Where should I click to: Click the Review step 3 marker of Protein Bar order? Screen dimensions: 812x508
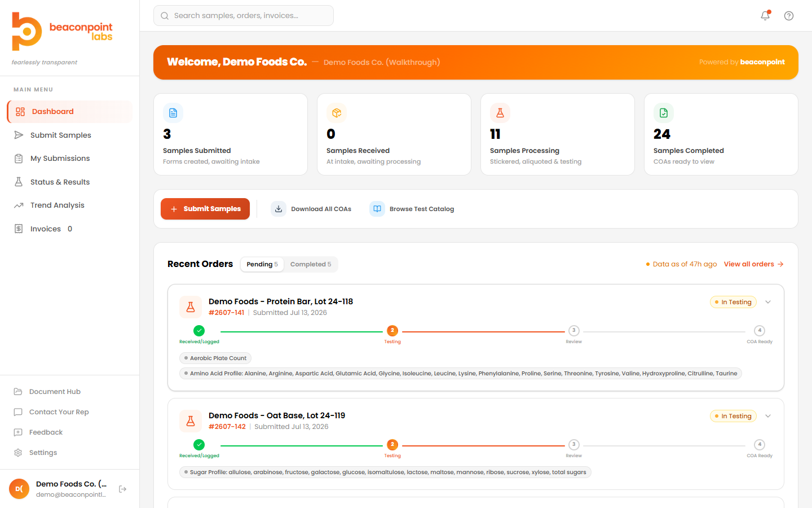[573, 331]
